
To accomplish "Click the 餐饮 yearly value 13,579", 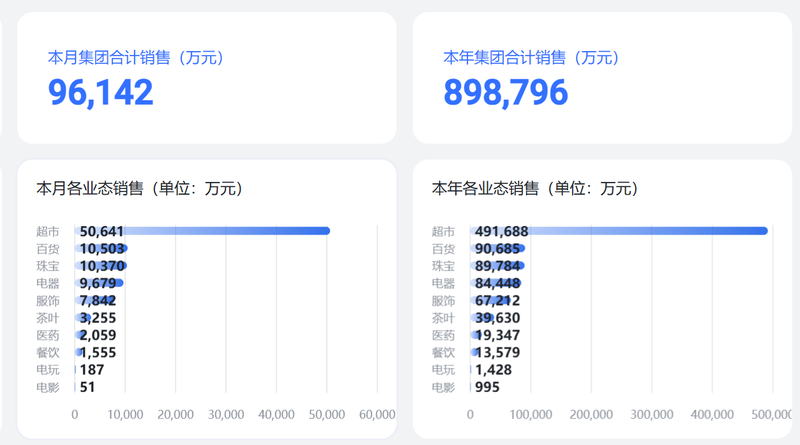I will coord(497,353).
